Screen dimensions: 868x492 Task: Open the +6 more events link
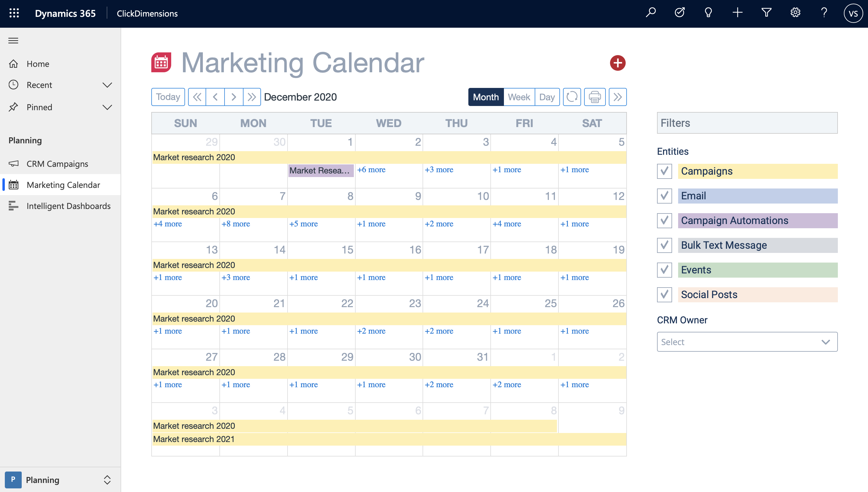point(371,170)
